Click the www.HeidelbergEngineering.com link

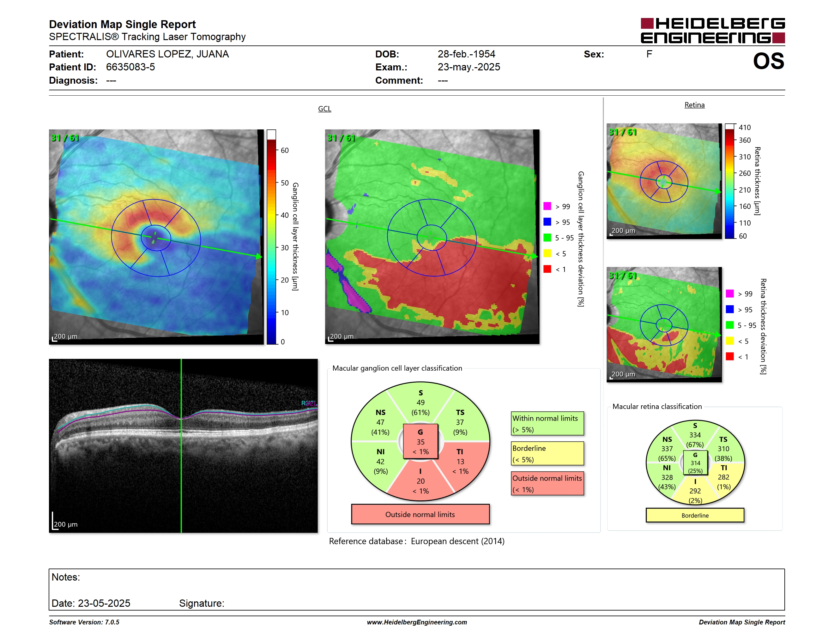pyautogui.click(x=417, y=622)
